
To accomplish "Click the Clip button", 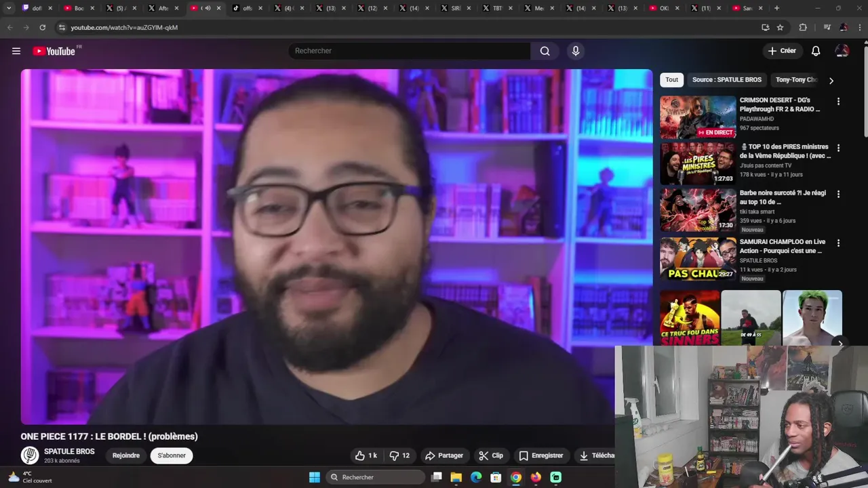I will pyautogui.click(x=491, y=455).
